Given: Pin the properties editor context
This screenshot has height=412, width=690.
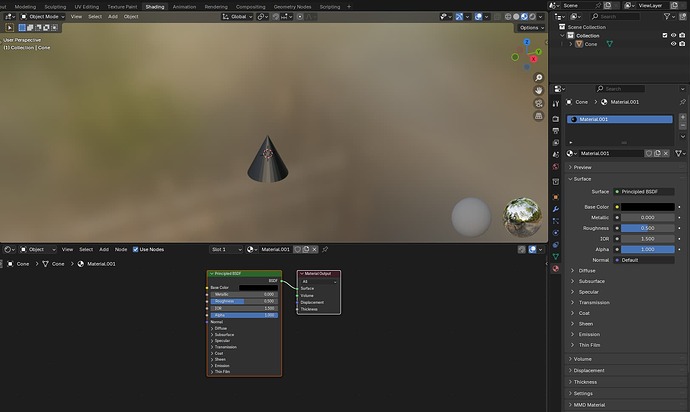Looking at the screenshot, I should coord(683,102).
